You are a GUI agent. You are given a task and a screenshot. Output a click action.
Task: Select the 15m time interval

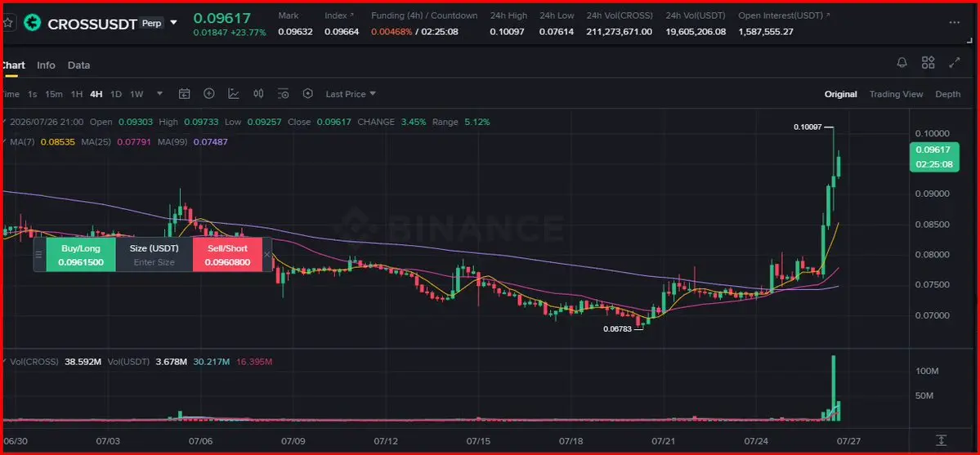coord(54,95)
